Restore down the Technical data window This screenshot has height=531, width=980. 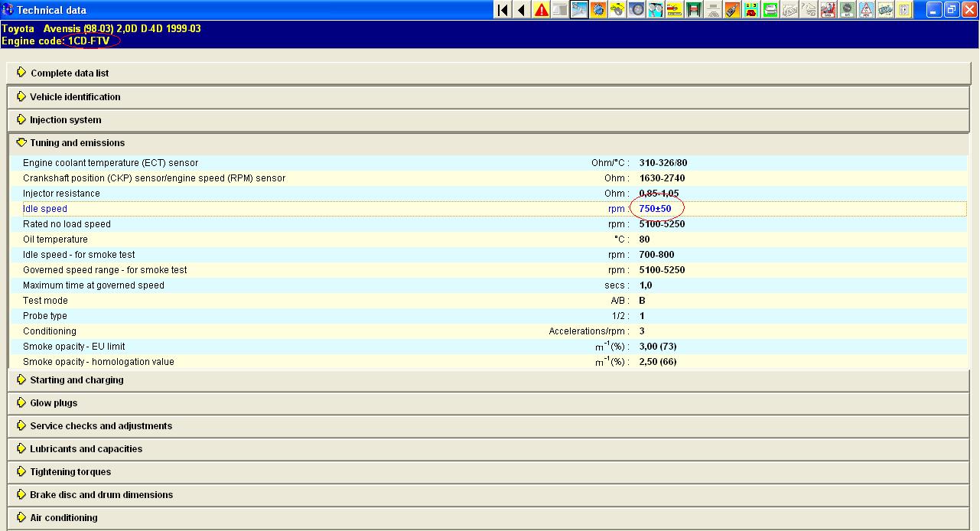coord(952,10)
